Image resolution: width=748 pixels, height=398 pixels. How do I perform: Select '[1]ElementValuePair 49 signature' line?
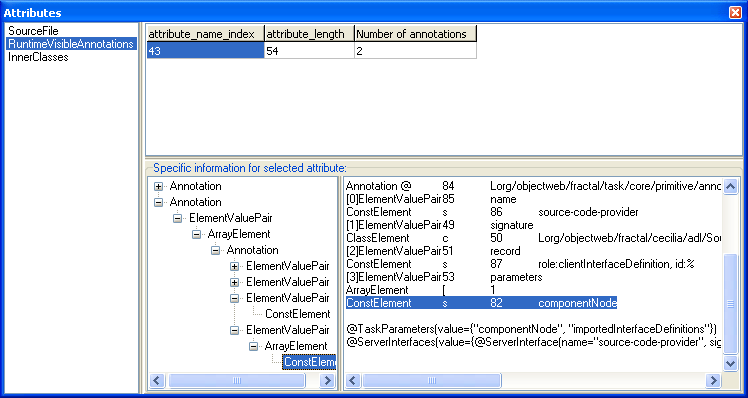tap(440, 225)
